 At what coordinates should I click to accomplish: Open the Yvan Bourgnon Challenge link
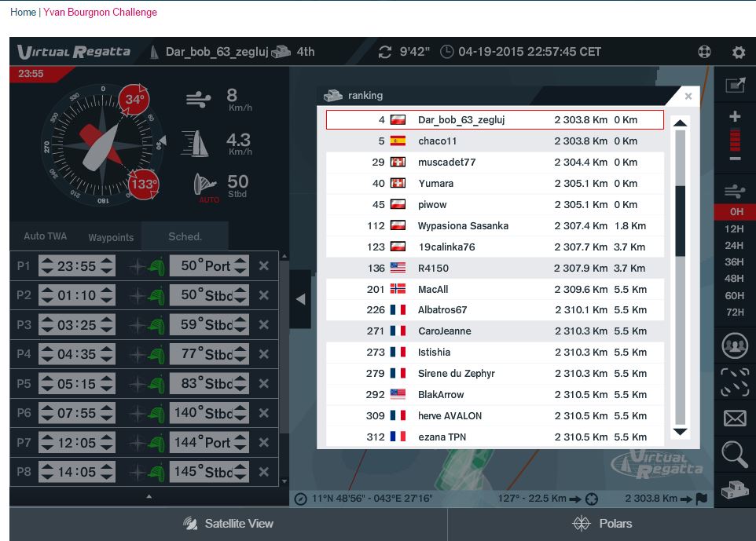(x=101, y=12)
